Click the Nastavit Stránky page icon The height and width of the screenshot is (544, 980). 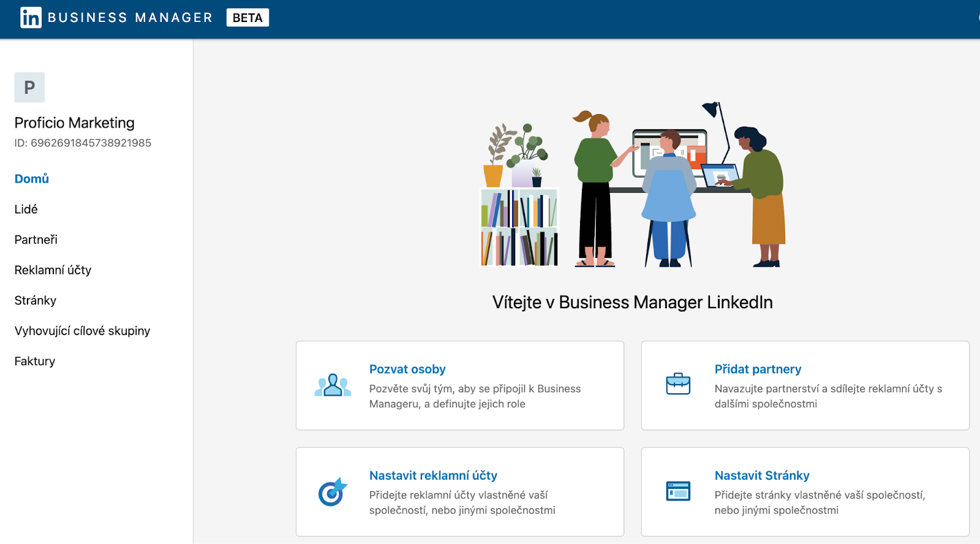[x=678, y=491]
